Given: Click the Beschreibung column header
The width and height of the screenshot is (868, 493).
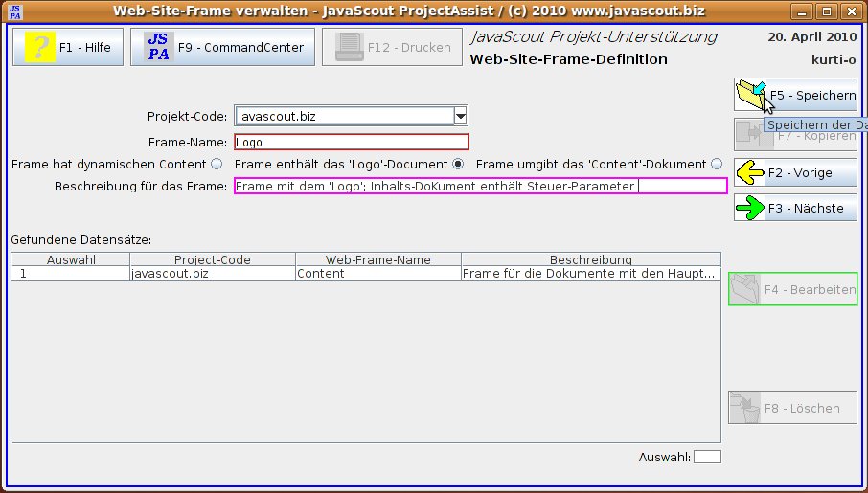Looking at the screenshot, I should (590, 259).
